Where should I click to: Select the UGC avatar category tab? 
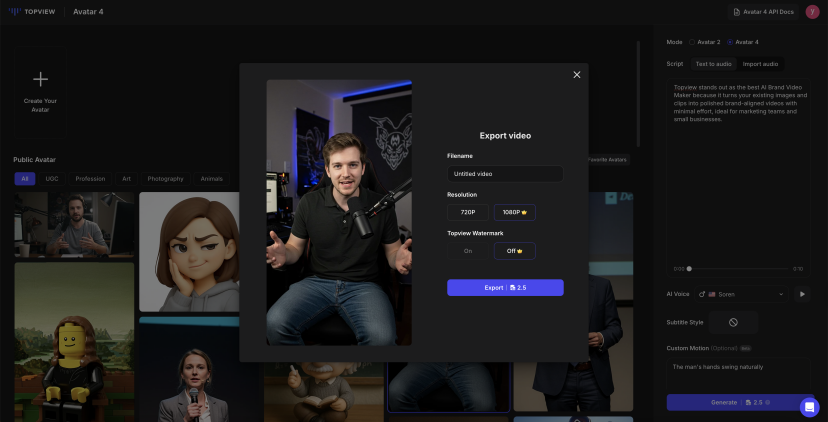[52, 179]
